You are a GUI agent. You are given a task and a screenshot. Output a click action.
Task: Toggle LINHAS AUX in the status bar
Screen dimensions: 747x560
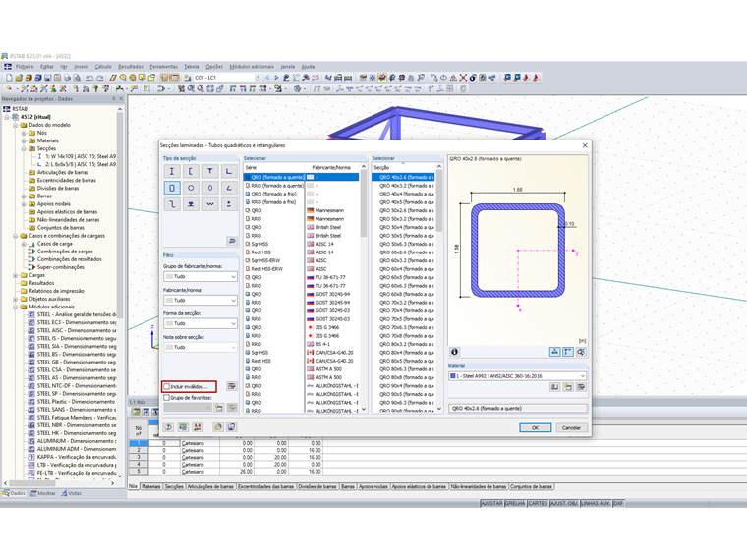pyautogui.click(x=595, y=503)
